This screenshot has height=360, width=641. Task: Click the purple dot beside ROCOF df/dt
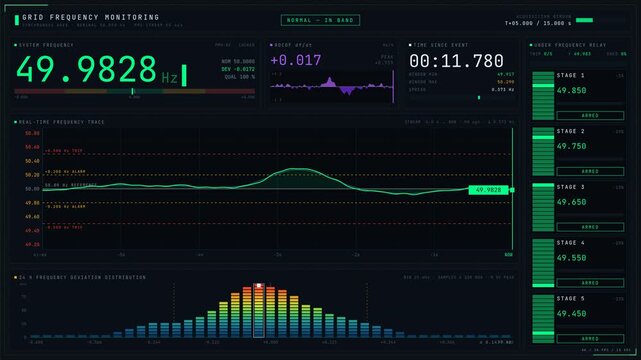[x=271, y=45]
